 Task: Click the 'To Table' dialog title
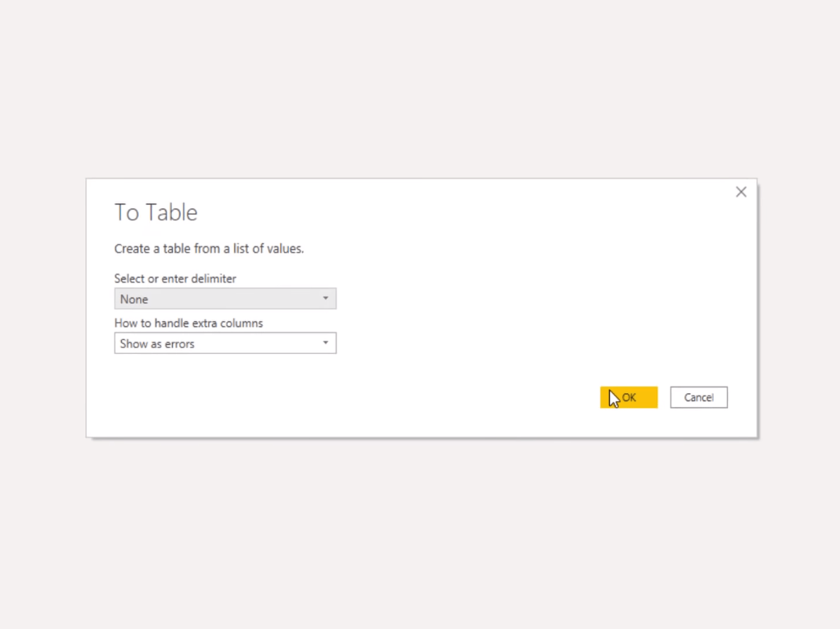(156, 212)
